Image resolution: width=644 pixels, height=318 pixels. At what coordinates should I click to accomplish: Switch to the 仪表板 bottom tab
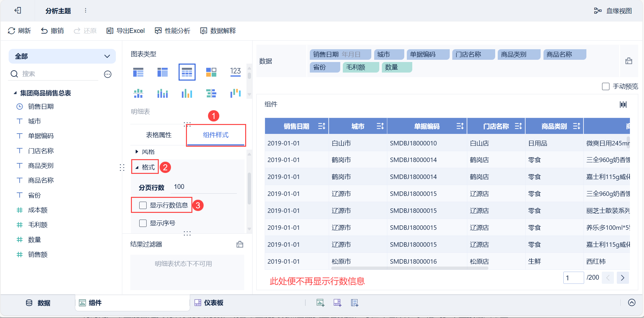[x=209, y=303]
